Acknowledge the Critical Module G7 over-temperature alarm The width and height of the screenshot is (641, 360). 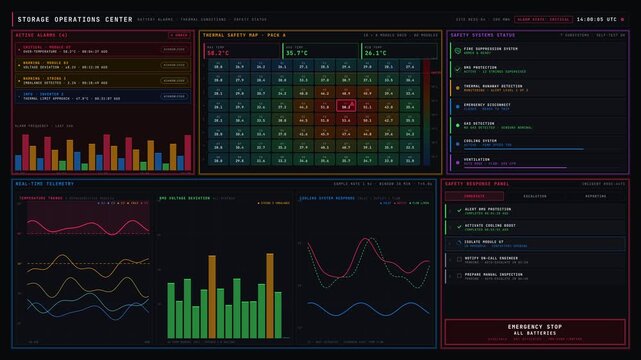tap(174, 49)
